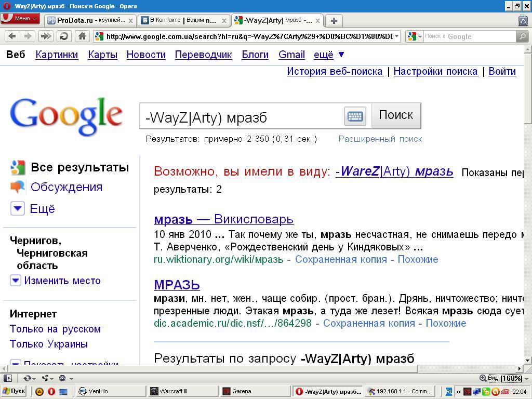Screen dimensions: 532x399
Task: Click the Войти sign-in link
Action: pyautogui.click(x=502, y=71)
